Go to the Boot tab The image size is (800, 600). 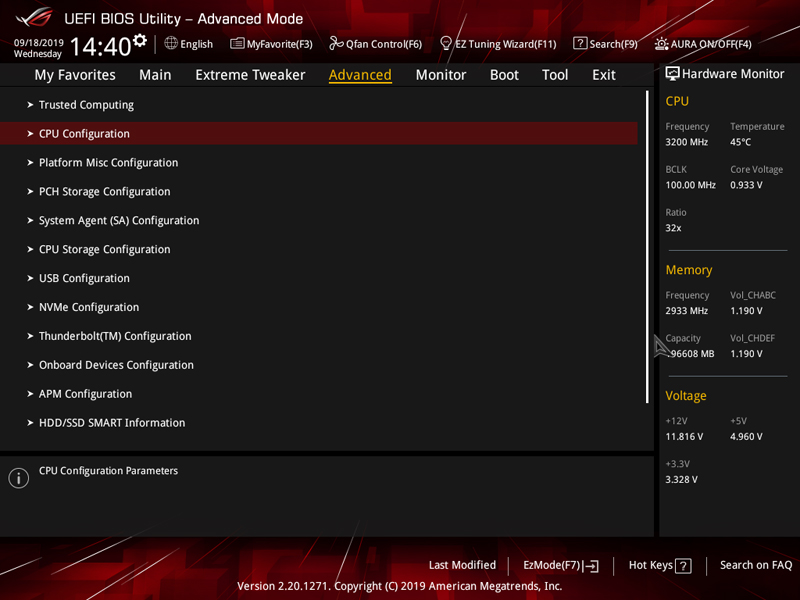point(504,75)
